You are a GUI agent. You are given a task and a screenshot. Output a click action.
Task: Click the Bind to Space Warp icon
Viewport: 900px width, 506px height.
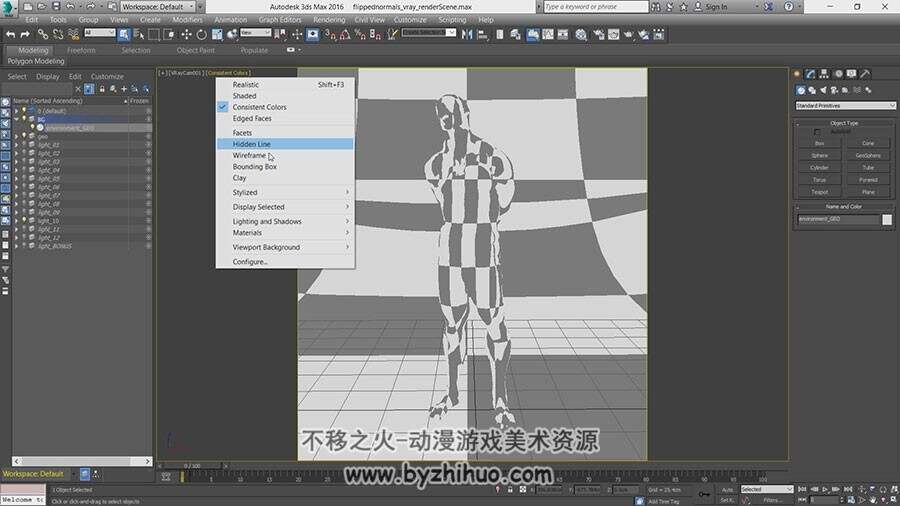click(x=73, y=34)
